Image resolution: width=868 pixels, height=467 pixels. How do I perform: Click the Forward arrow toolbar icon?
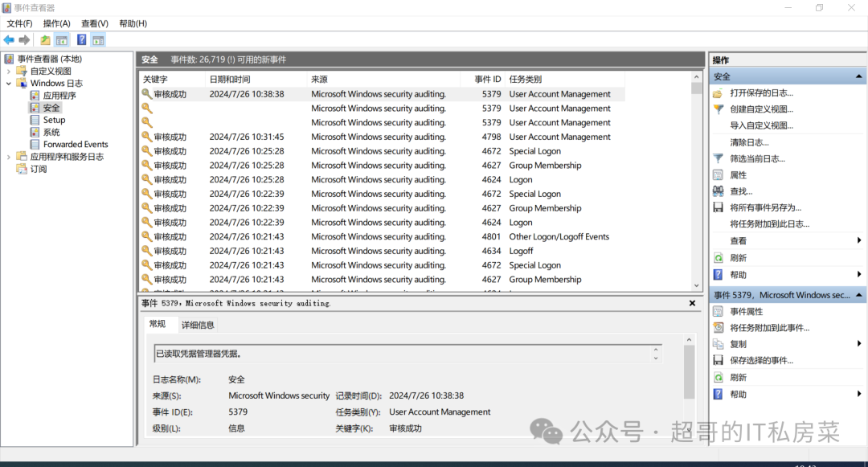(24, 40)
